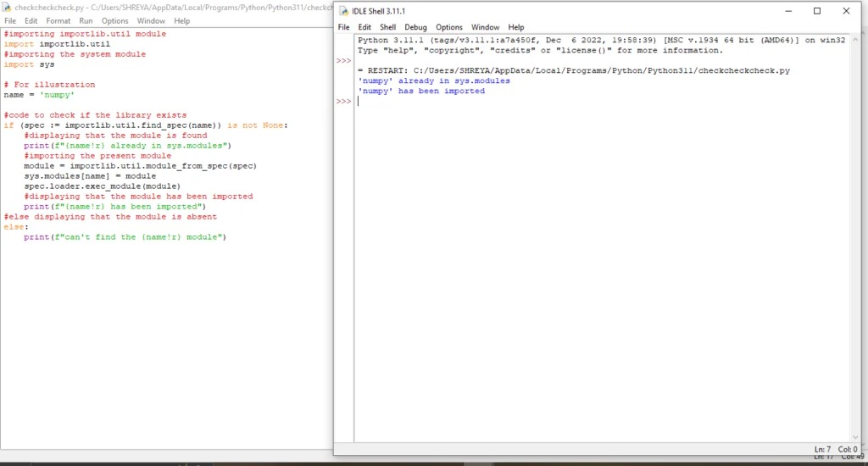Open the editor's Window menu

point(151,21)
